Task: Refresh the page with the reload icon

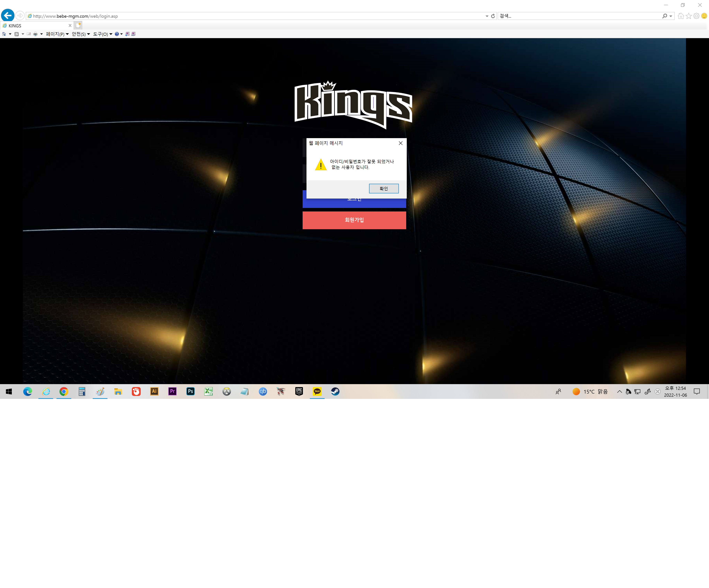Action: [493, 16]
